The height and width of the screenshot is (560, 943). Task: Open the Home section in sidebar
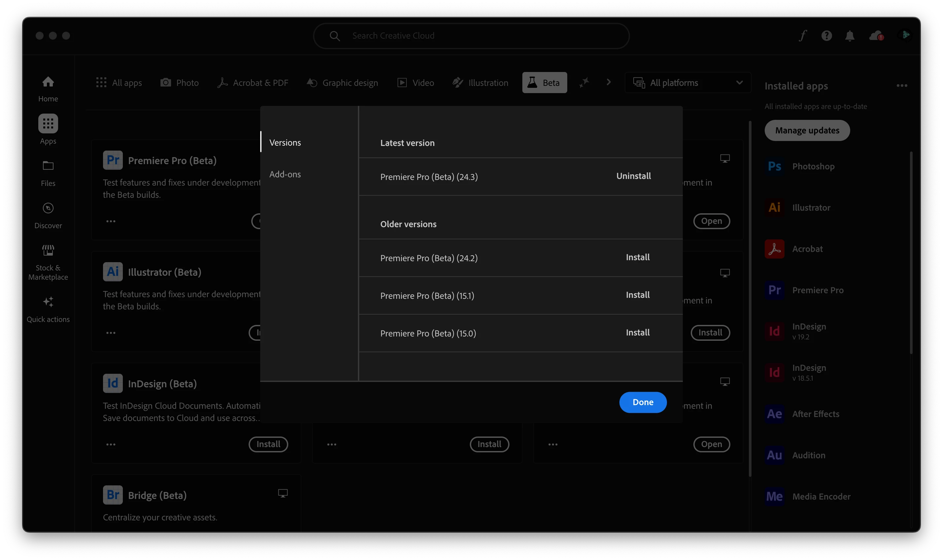(x=48, y=88)
